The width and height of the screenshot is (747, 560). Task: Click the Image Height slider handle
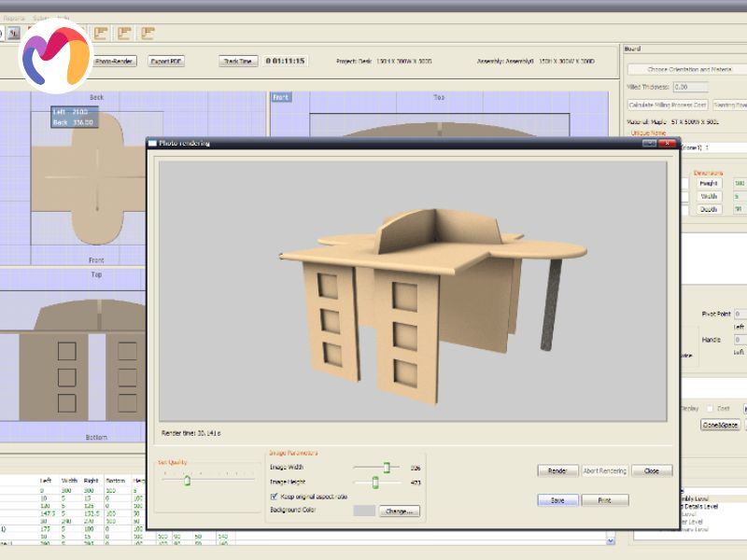click(373, 481)
